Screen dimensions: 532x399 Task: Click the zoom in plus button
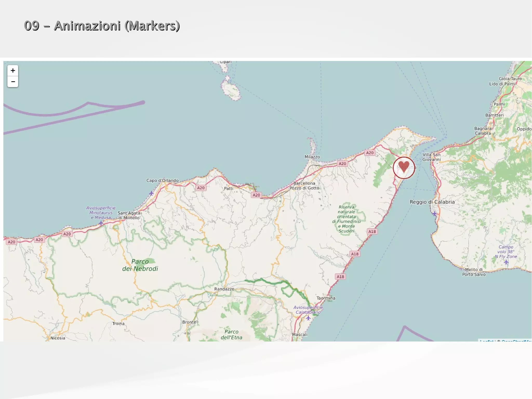(x=13, y=70)
